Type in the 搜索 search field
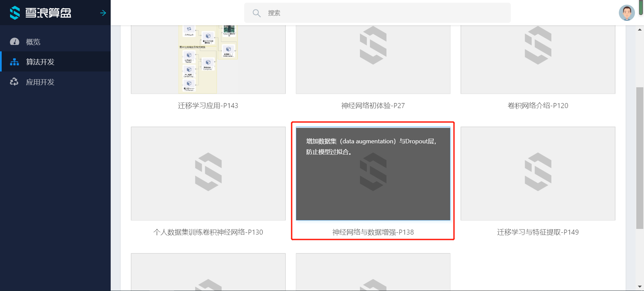The width and height of the screenshot is (644, 291). pyautogui.click(x=386, y=13)
